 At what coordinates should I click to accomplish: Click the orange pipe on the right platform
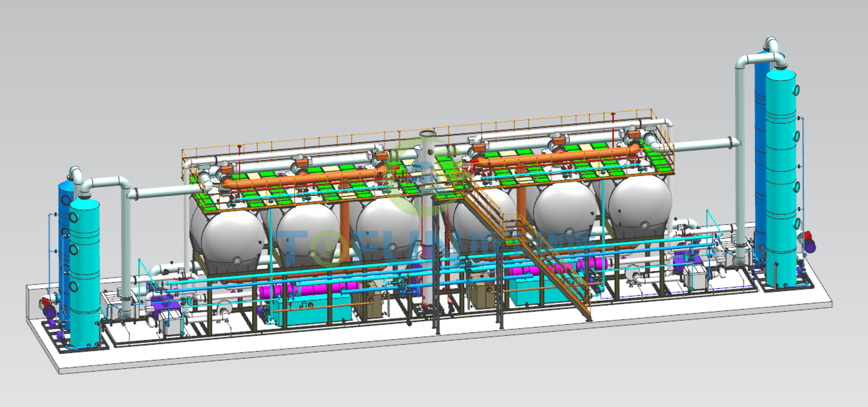(x=561, y=157)
